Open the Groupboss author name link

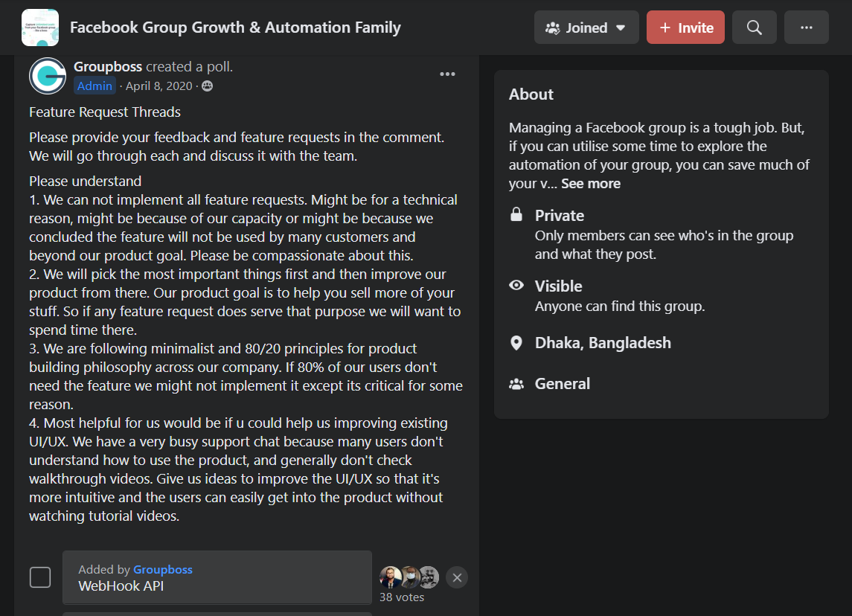108,66
